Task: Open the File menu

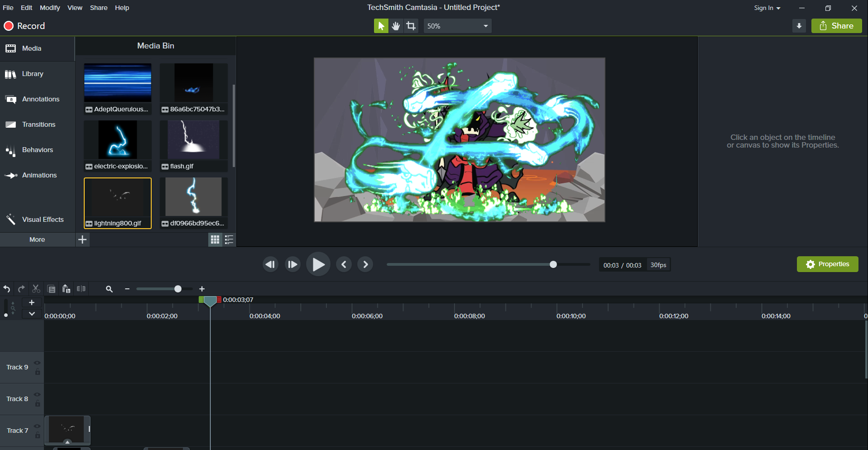Action: 8,8
